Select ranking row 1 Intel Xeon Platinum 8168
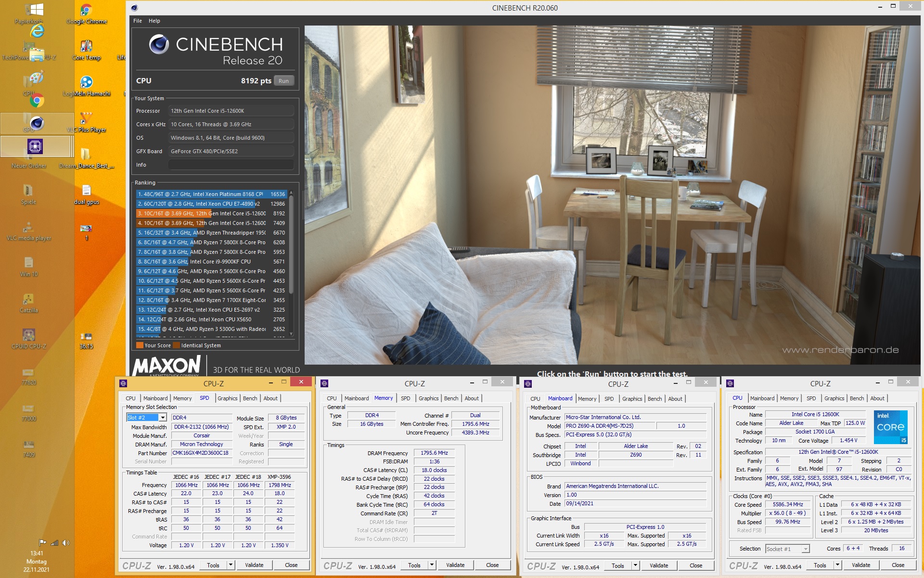The height and width of the screenshot is (578, 924). pyautogui.click(x=212, y=194)
